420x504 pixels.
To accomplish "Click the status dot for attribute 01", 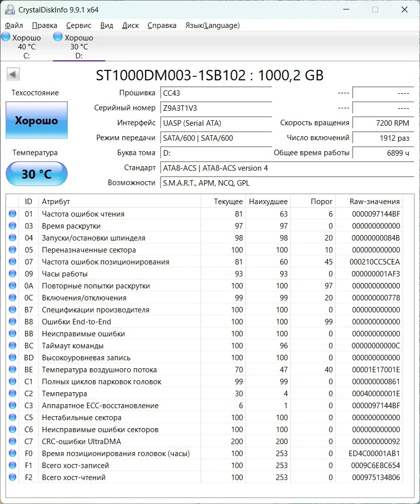I will [x=12, y=214].
